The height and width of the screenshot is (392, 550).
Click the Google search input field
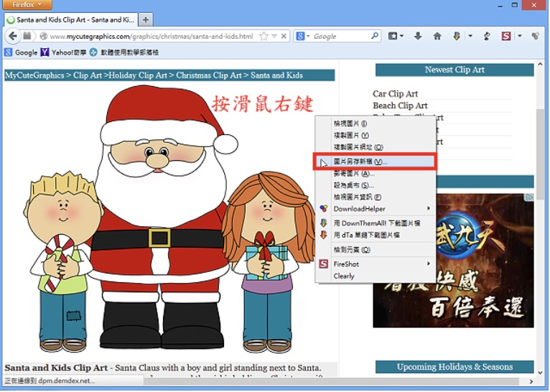click(341, 36)
